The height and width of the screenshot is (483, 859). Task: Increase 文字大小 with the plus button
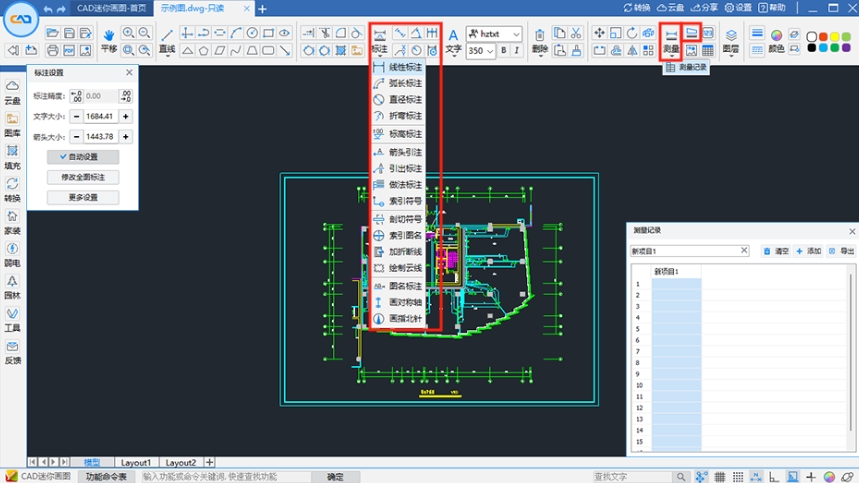(x=124, y=116)
